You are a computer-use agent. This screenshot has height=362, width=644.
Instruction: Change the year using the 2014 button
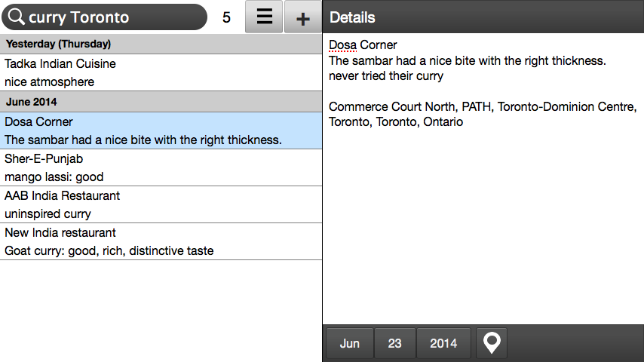coord(443,343)
